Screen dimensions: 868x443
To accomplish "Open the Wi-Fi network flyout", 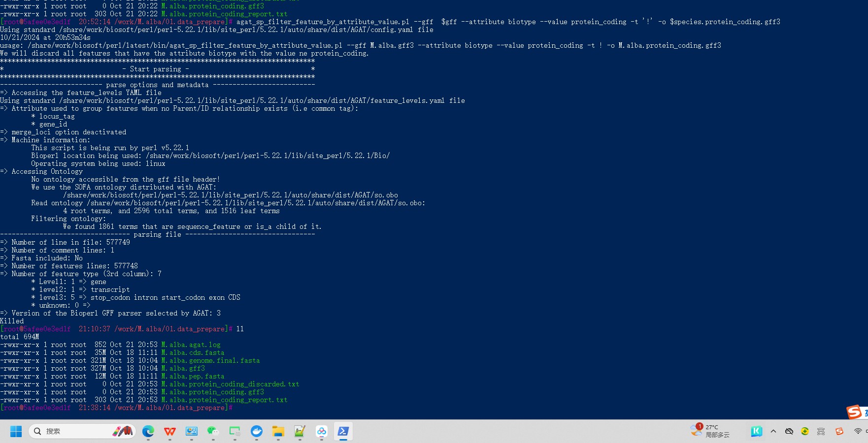I will tap(858, 432).
